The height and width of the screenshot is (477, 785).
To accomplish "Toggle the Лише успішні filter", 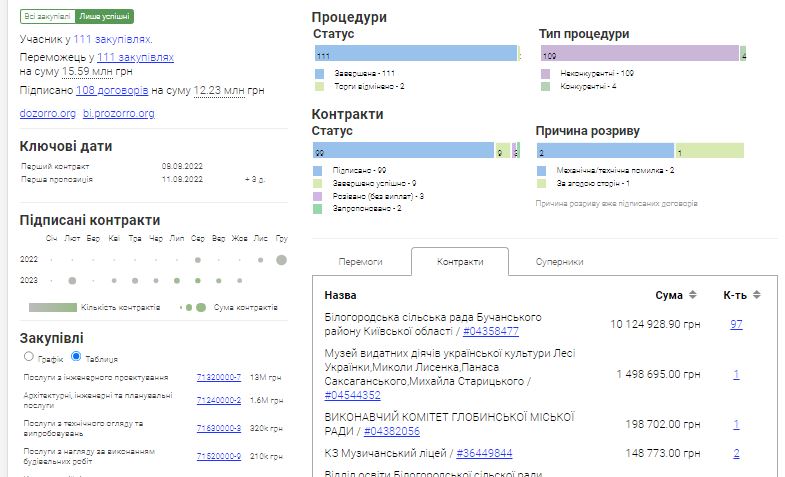I will point(105,17).
